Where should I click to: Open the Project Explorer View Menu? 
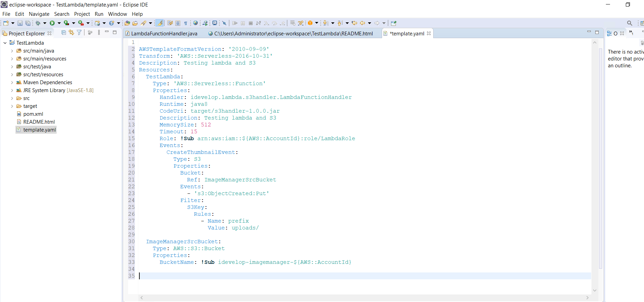click(x=99, y=32)
